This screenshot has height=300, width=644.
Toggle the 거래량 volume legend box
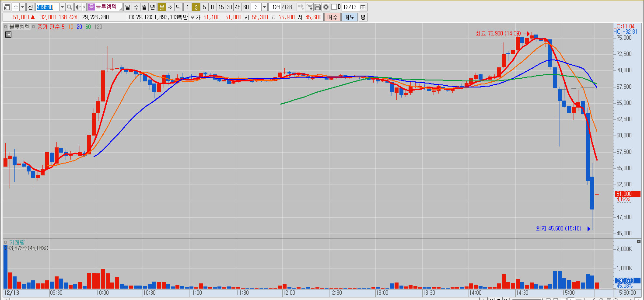[x=6, y=242]
